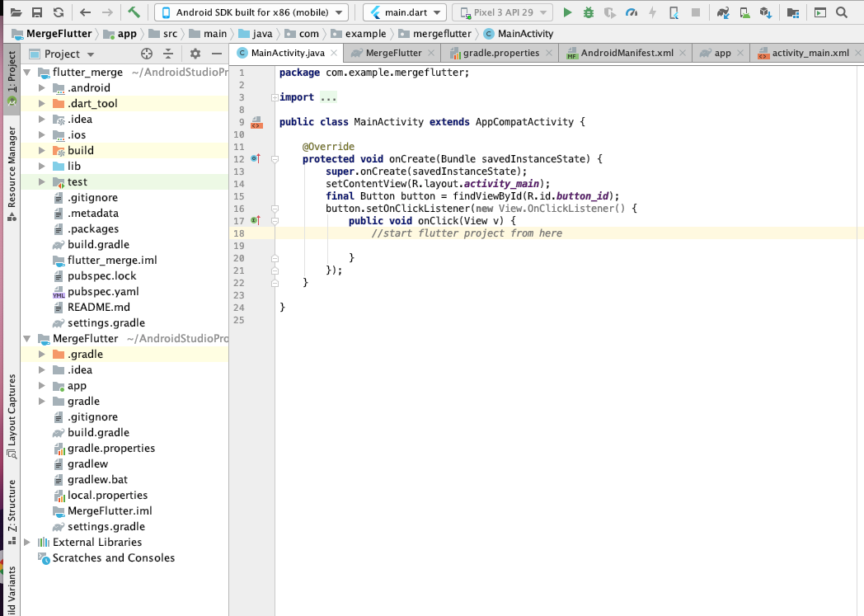Open the Pixel 3 API 29 device dropdown

tap(502, 12)
